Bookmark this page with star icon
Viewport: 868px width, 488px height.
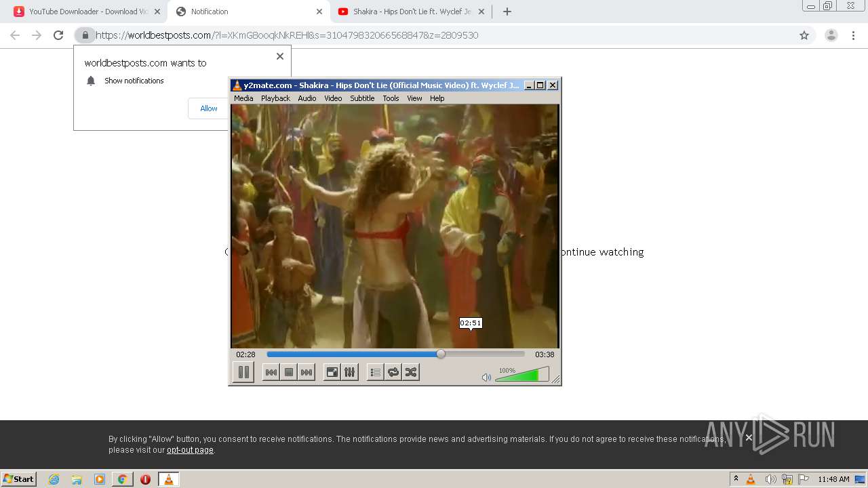(x=804, y=35)
